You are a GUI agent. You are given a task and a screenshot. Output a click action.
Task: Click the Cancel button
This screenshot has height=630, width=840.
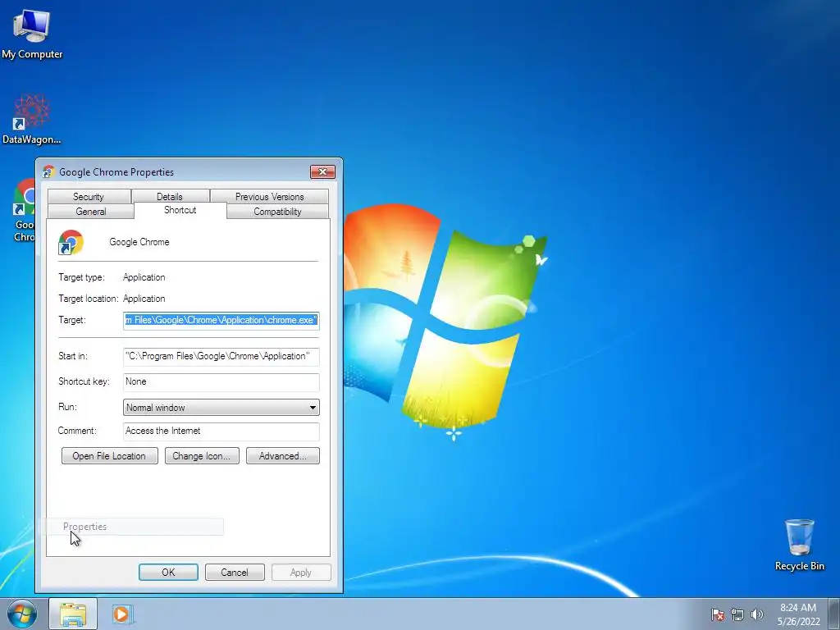[235, 572]
